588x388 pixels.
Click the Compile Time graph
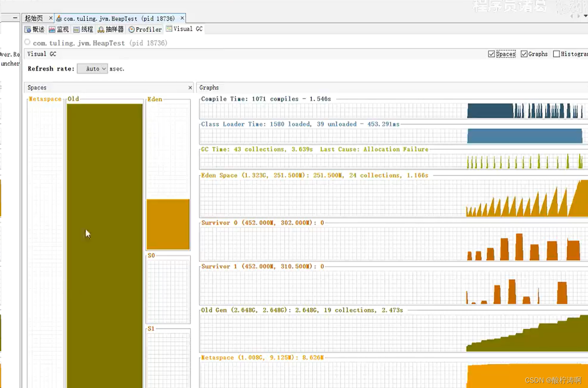[393, 111]
